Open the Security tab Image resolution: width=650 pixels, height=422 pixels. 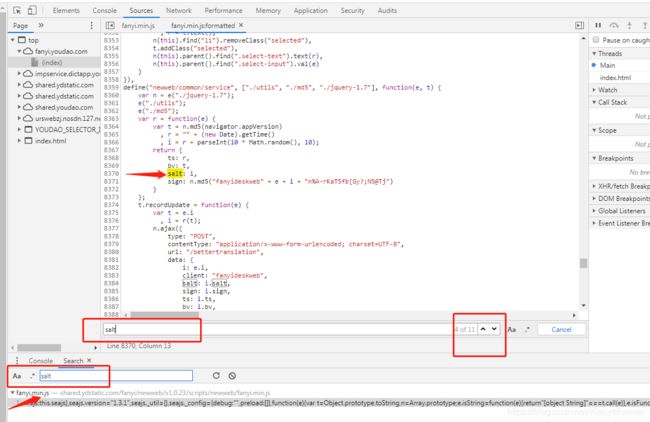coord(352,11)
